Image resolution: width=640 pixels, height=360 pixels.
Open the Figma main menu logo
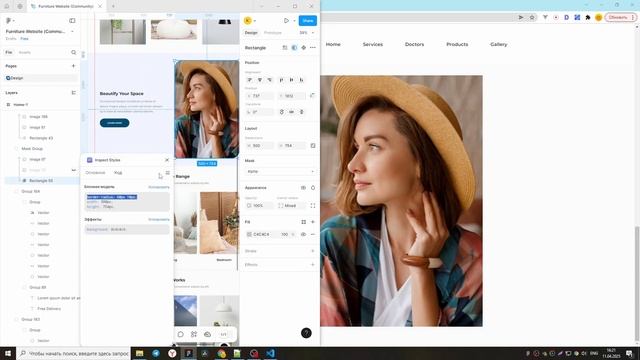click(9, 20)
